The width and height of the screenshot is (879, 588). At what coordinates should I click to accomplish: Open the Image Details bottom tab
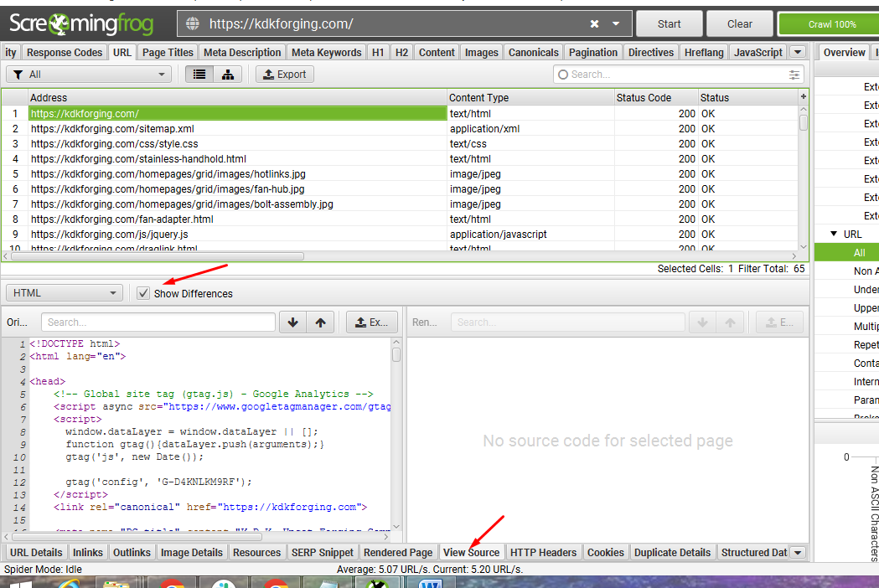click(x=192, y=552)
